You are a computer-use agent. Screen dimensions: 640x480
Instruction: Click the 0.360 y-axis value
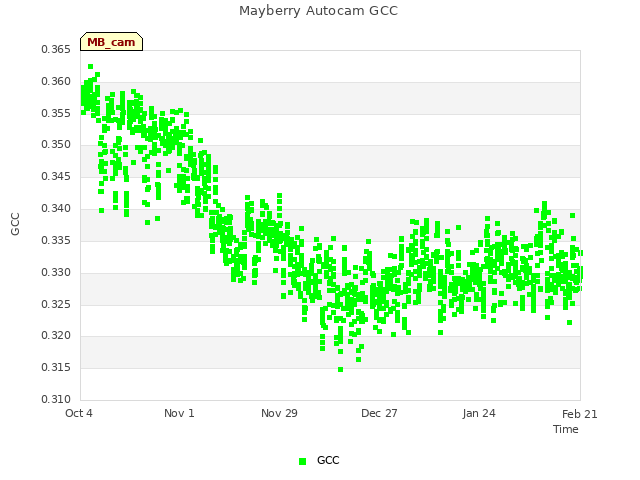pyautogui.click(x=56, y=82)
